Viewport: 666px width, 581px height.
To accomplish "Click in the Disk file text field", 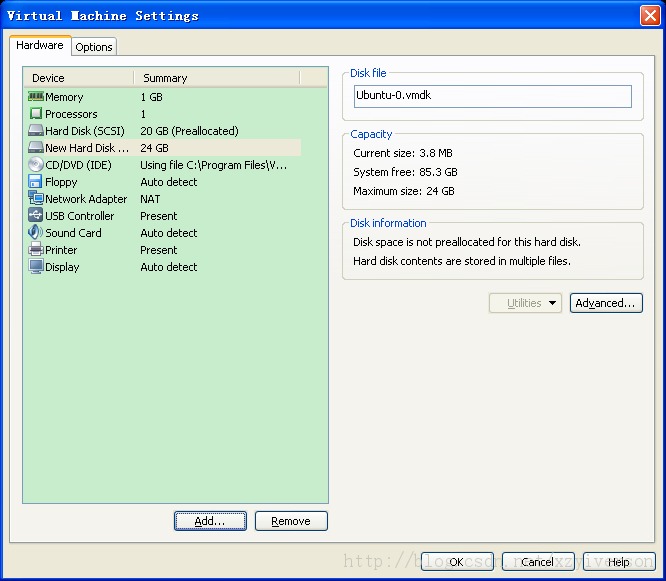I will (492, 96).
